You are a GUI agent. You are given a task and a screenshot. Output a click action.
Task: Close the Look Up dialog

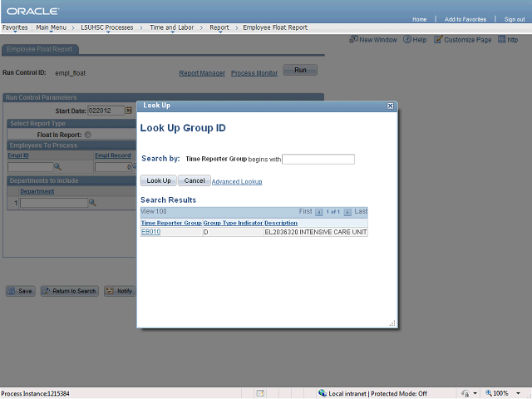click(x=390, y=106)
